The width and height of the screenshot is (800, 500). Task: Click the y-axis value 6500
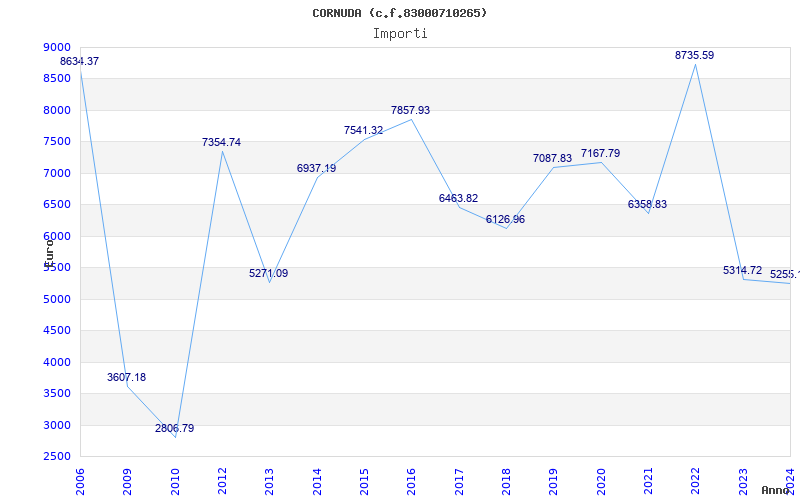tap(57, 205)
